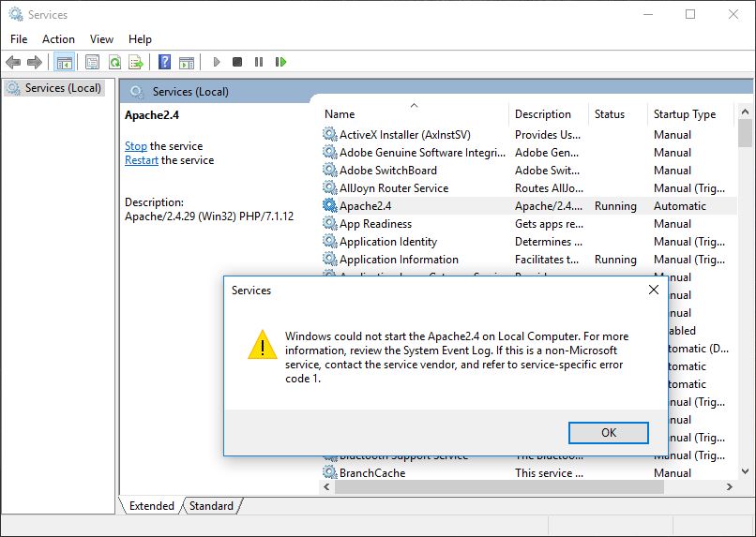756x537 pixels.
Task: Click OK in the error dialog
Action: 609,432
